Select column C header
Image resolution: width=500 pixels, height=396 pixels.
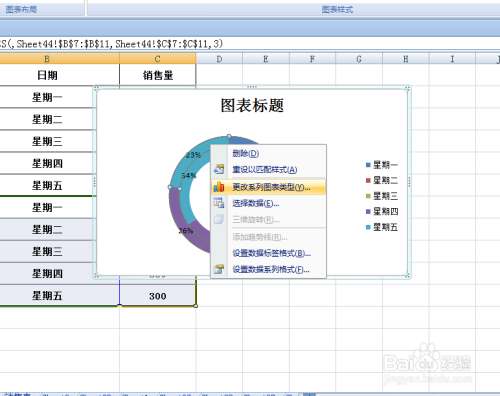(x=157, y=59)
